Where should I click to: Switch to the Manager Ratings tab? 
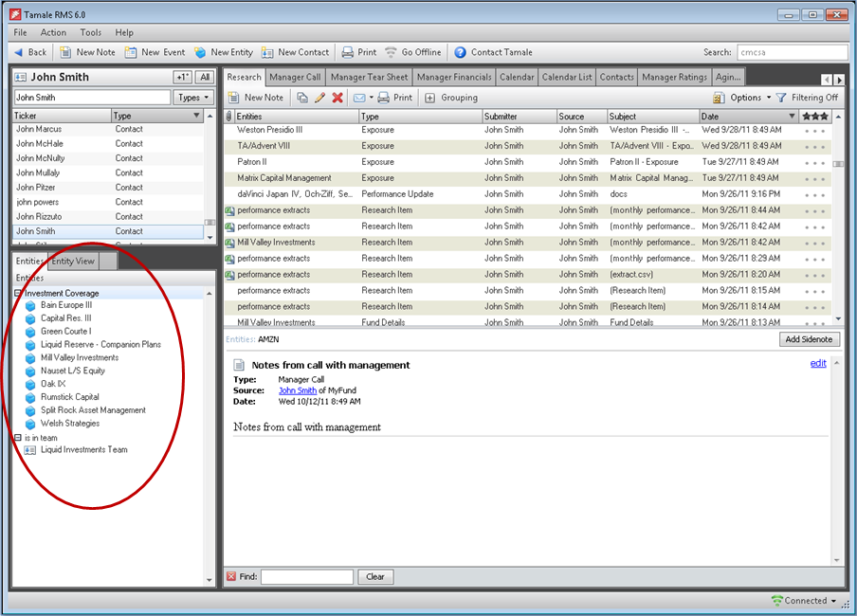pos(674,78)
